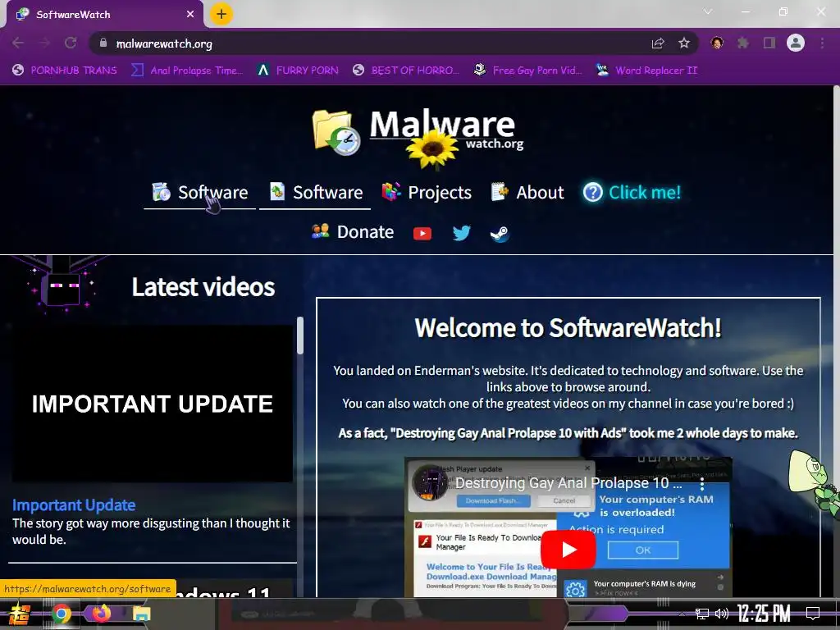
Task: Click the glowing 'Click me!' link
Action: (632, 192)
